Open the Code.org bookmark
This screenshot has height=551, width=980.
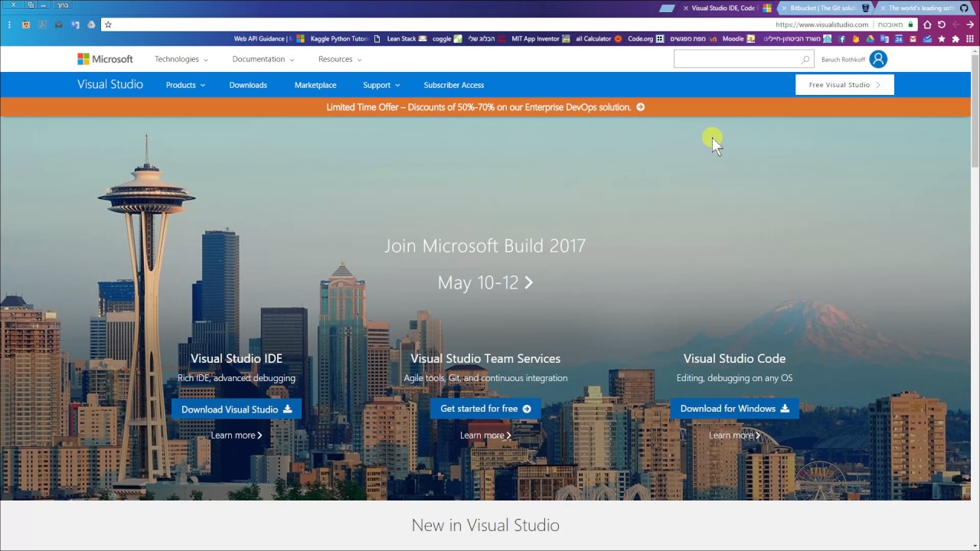[x=645, y=39]
